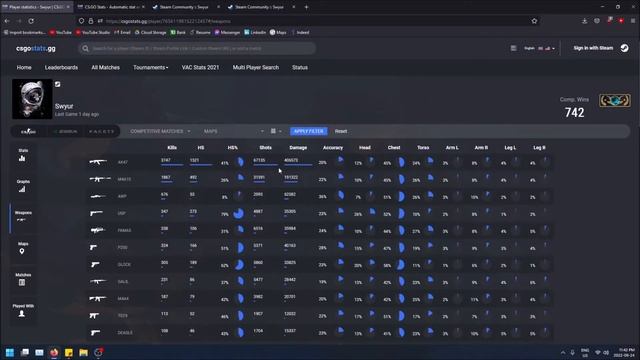Open the browser hamburger menu
640x360 pixels.
pos(633,21)
